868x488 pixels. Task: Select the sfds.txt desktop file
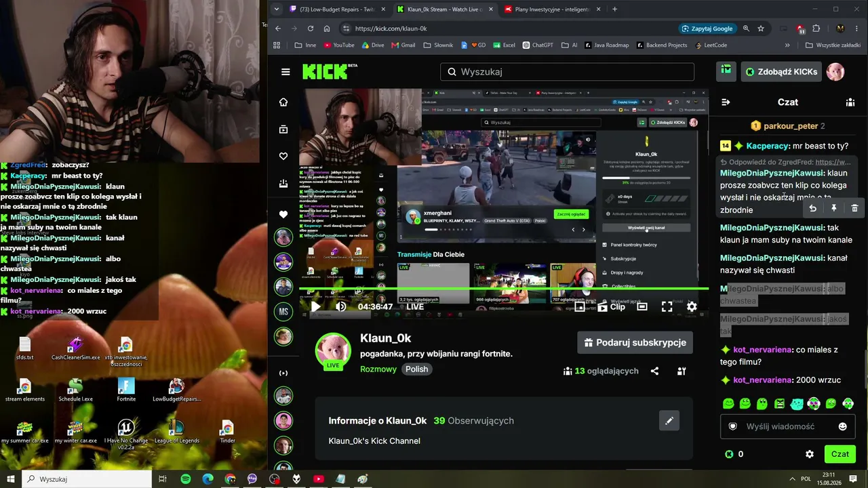pos(25,348)
